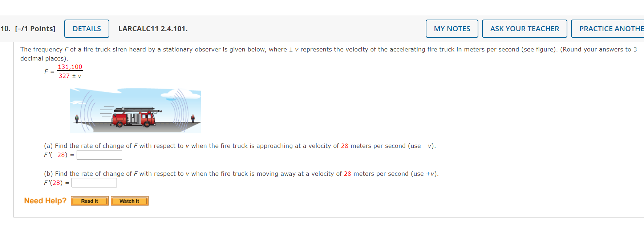
Task: Click the DETAILS button
Action: coord(86,28)
